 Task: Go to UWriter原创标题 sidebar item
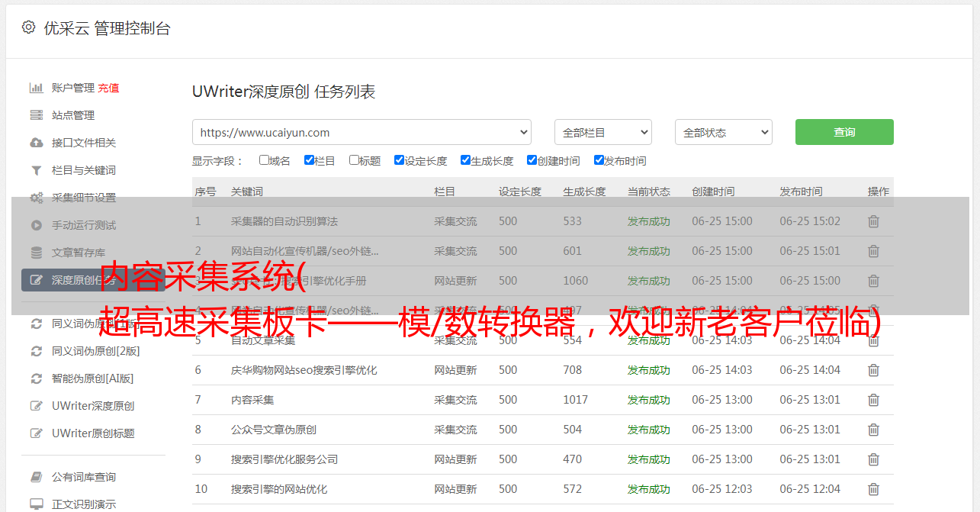tap(93, 433)
